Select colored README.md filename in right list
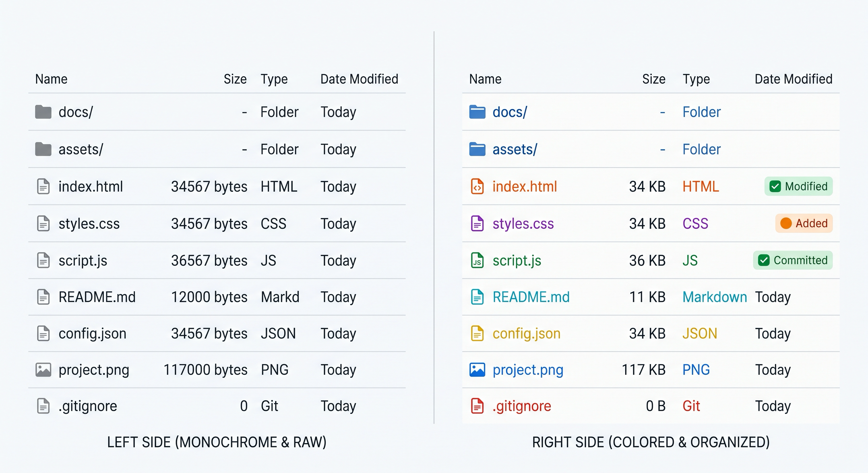This screenshot has width=868, height=473. pos(531,297)
